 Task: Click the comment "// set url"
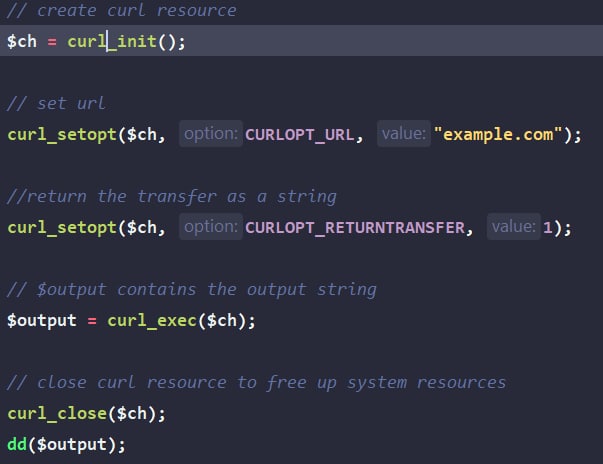[x=56, y=103]
